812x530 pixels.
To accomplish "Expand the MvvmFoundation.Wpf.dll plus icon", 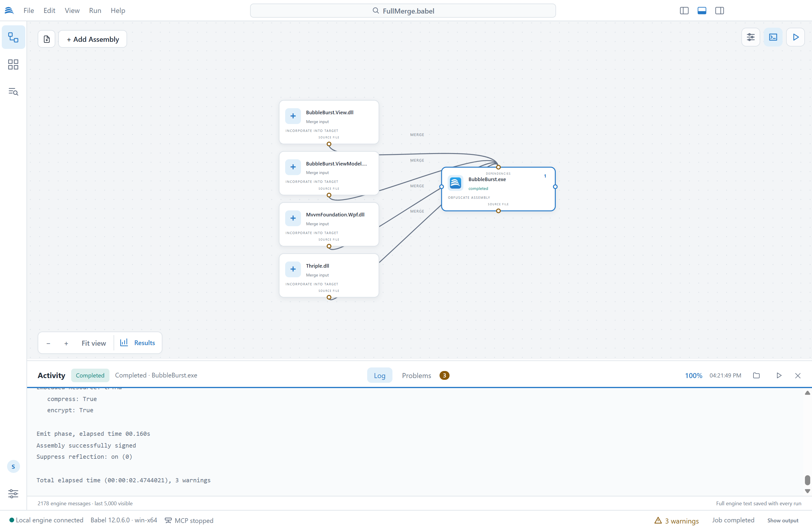I will coord(293,218).
